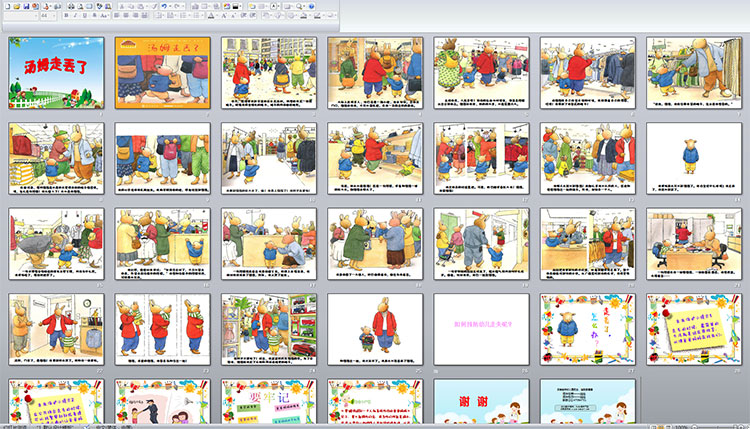The image size is (750, 429).
Task: Click the Find binoculars icon
Action: tap(71, 7)
